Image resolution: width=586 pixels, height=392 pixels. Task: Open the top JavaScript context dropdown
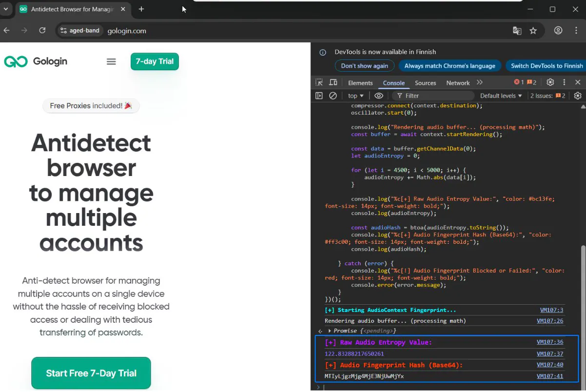pos(356,96)
